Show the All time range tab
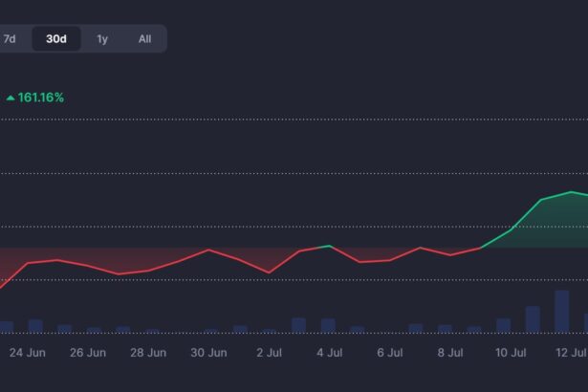 click(144, 39)
